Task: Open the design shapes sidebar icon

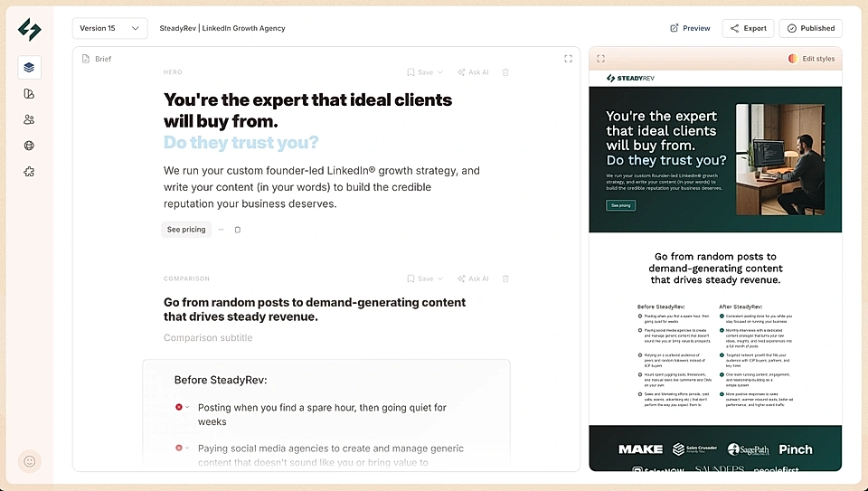Action: tap(29, 93)
